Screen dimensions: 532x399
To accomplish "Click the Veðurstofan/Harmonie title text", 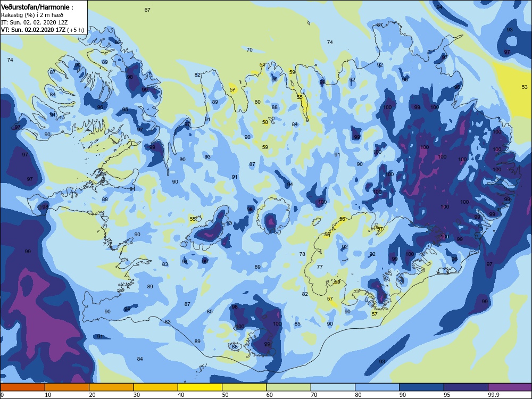I will [x=37, y=7].
